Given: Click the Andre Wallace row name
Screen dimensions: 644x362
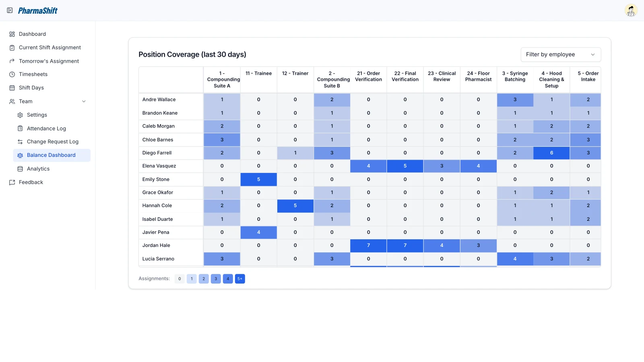Looking at the screenshot, I should (x=159, y=100).
